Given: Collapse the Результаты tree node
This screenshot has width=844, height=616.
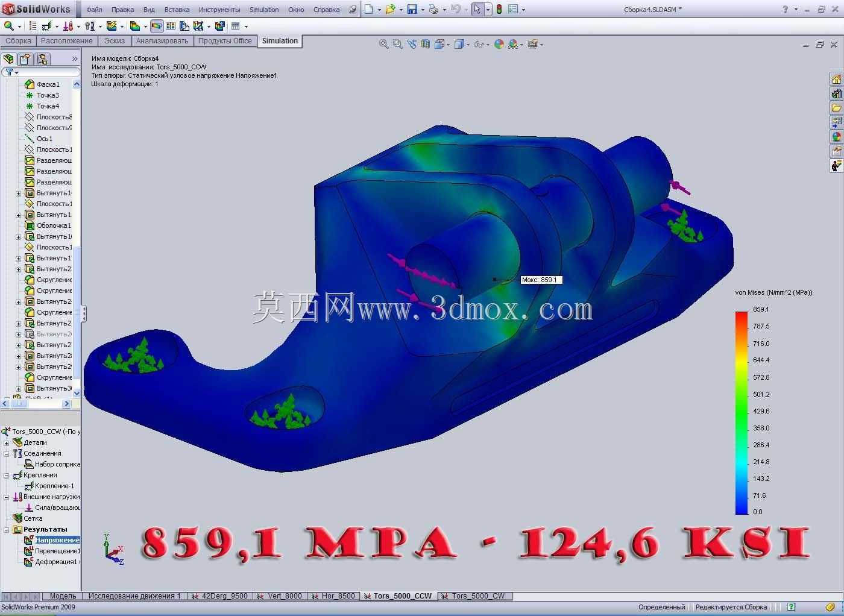Looking at the screenshot, I should pyautogui.click(x=7, y=529).
